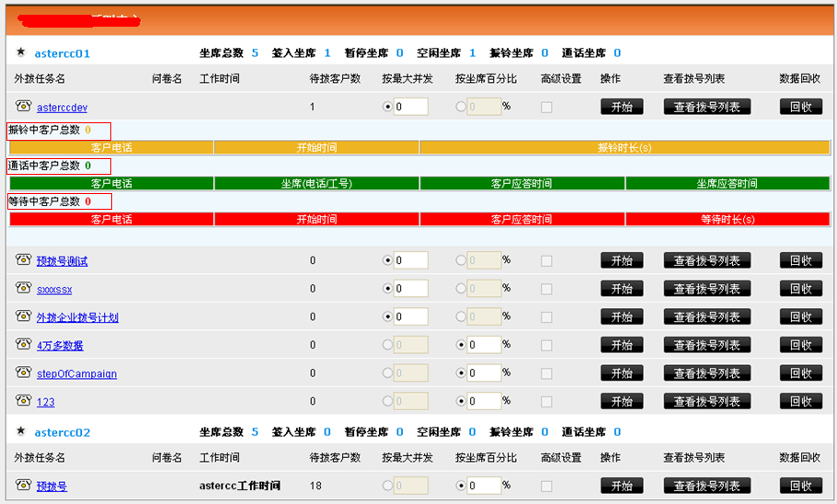
Task: Click the phone icon beside 预拨号测试
Action: pyautogui.click(x=24, y=260)
